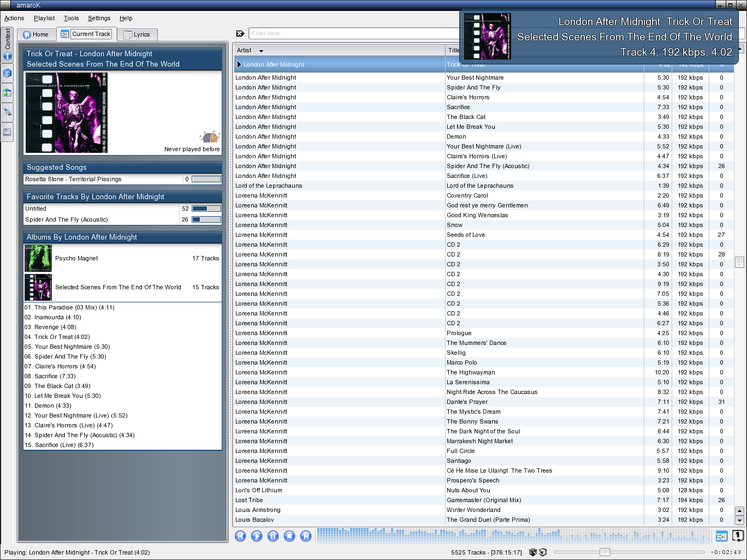Click album track 08. Sacrifice (7:33)
The image size is (747, 560).
coord(50,376)
